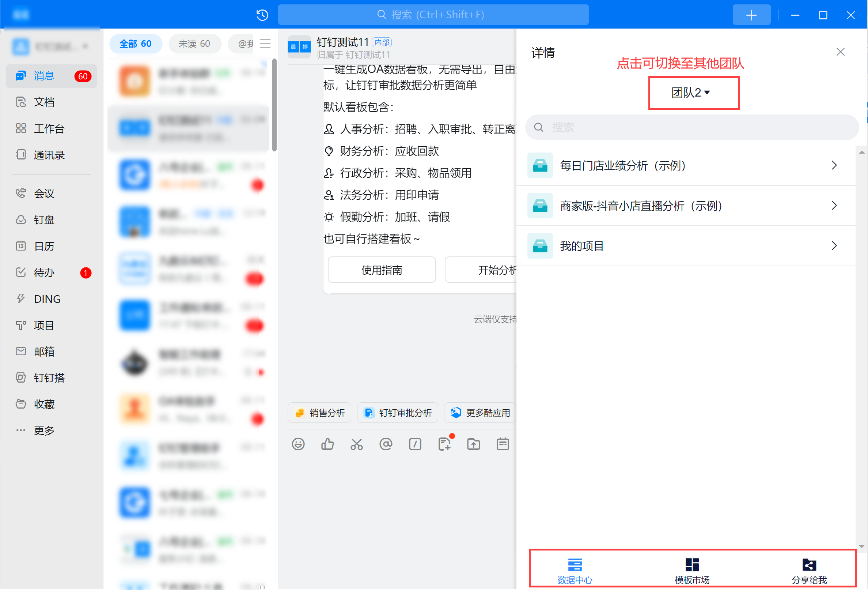Screen dimensions: 868x590
Task: Click the 销售分析 quick action button
Action: pyautogui.click(x=319, y=413)
